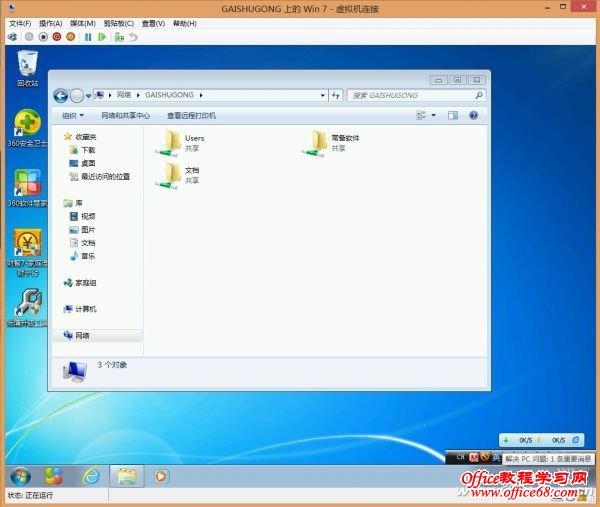Screen dimensions: 600x507
Task: Open the Windows 7 Start menu
Action: point(21,476)
